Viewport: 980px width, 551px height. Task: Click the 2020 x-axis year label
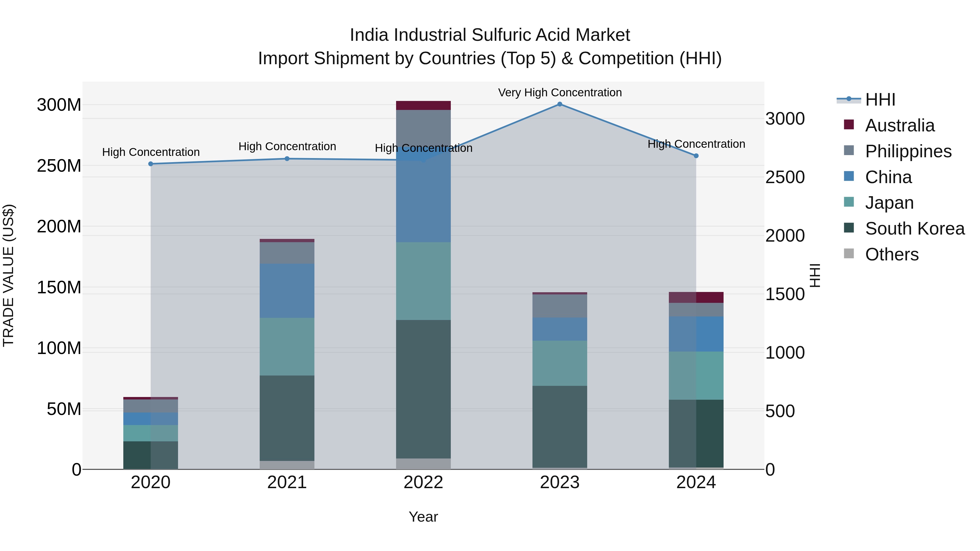click(x=151, y=482)
